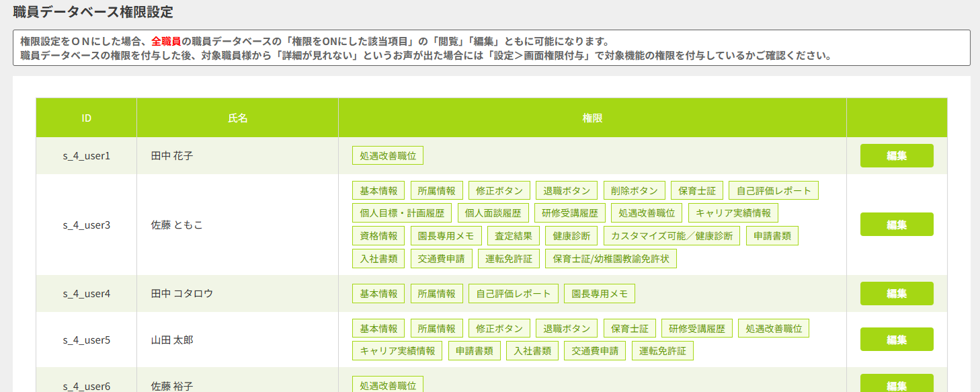Click 申請書類 tag in 佐藤 ともこ row
The width and height of the screenshot is (980, 392).
[772, 236]
